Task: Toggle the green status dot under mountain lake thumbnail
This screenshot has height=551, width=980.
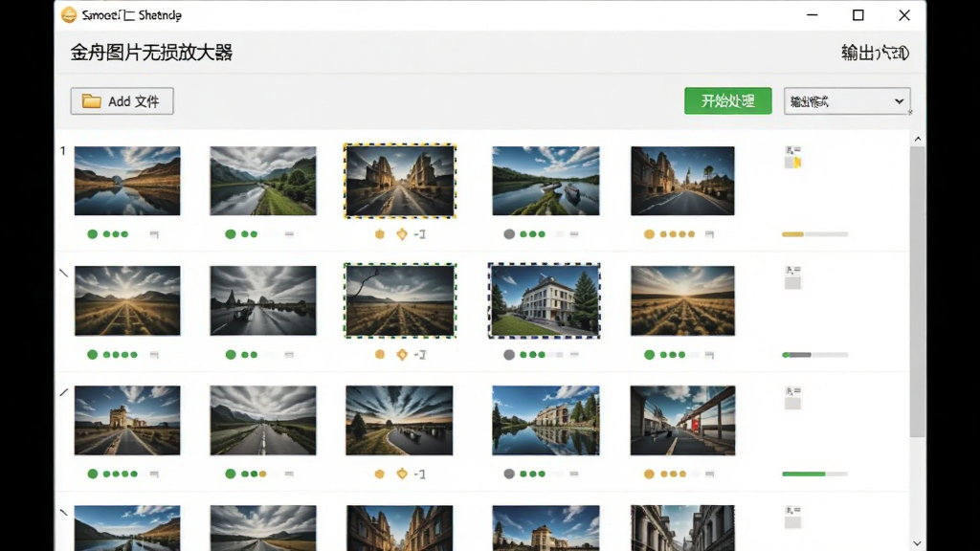Action: [x=93, y=234]
